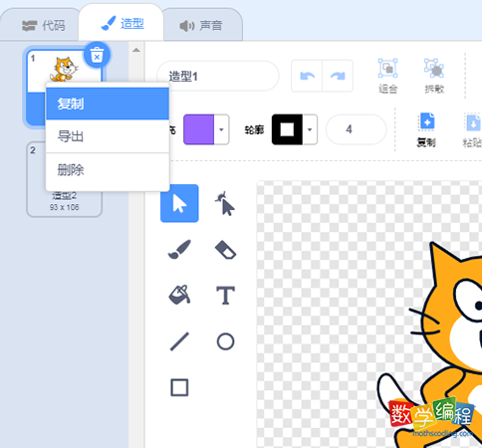Switch to the 造型 tab
This screenshot has height=448, width=482.
coord(121,24)
